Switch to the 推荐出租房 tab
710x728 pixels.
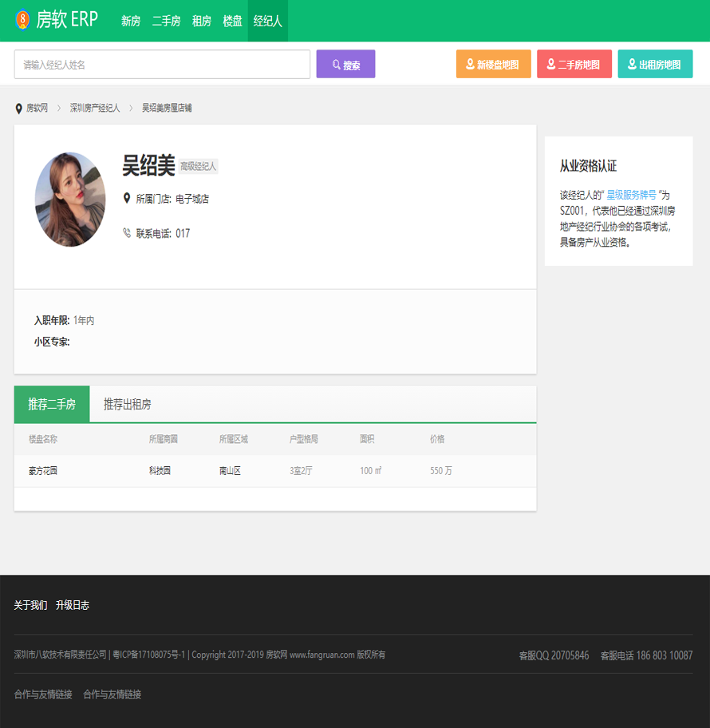click(127, 405)
